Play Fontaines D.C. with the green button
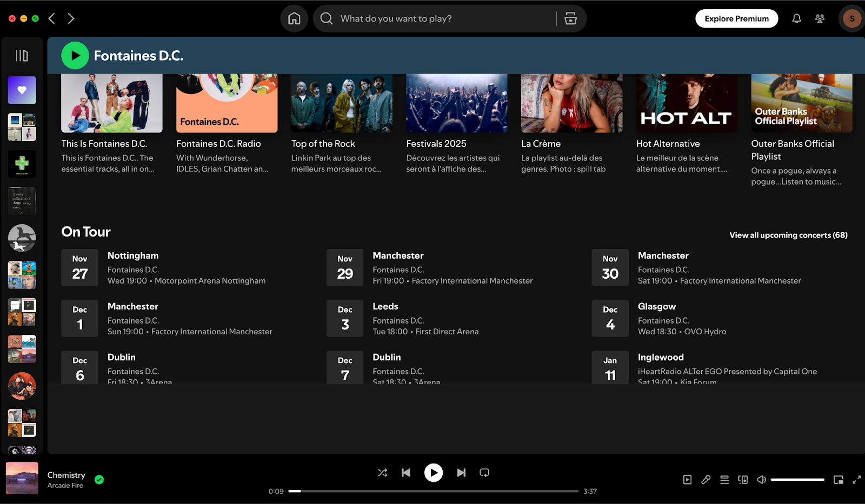The height and width of the screenshot is (504, 865). (75, 56)
